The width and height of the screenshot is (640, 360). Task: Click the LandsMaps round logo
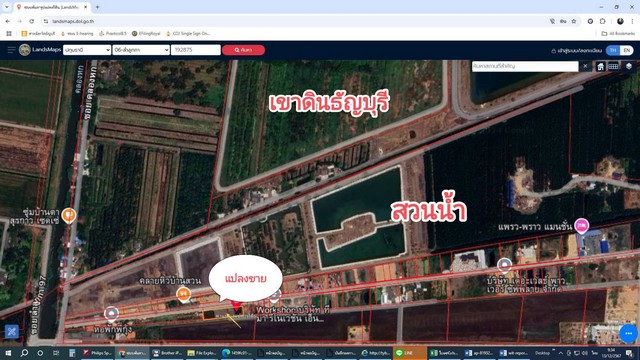tap(24, 50)
